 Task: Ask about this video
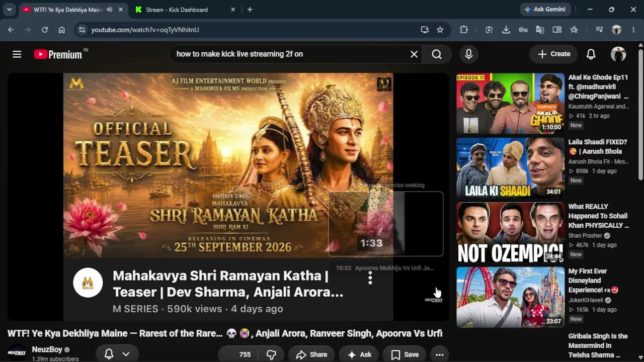click(x=359, y=354)
